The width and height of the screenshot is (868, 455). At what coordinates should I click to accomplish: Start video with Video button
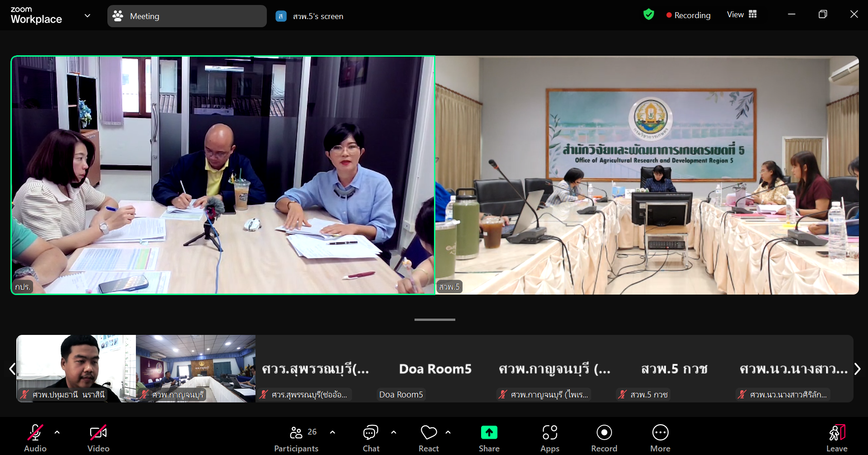coord(98,438)
